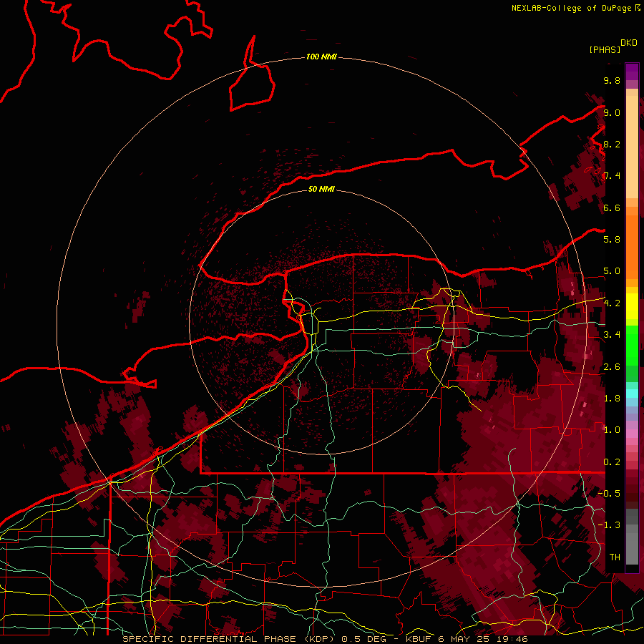
Task: Click the gray band of the color bar
Action: [632, 537]
